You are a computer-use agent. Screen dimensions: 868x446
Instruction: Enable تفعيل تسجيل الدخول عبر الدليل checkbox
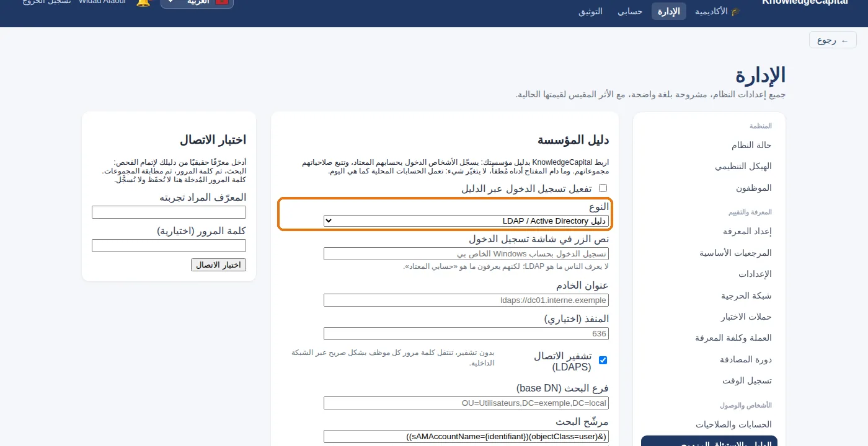603,188
